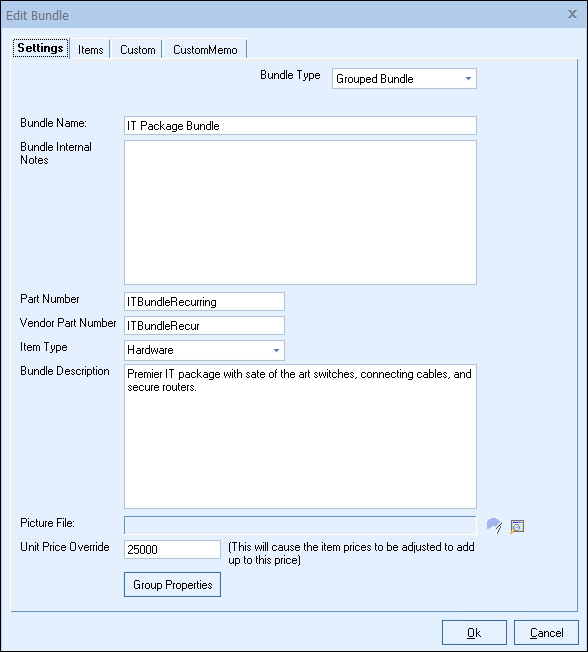Click in the Bundle Description text area
The height and width of the screenshot is (652, 588).
tap(300, 437)
